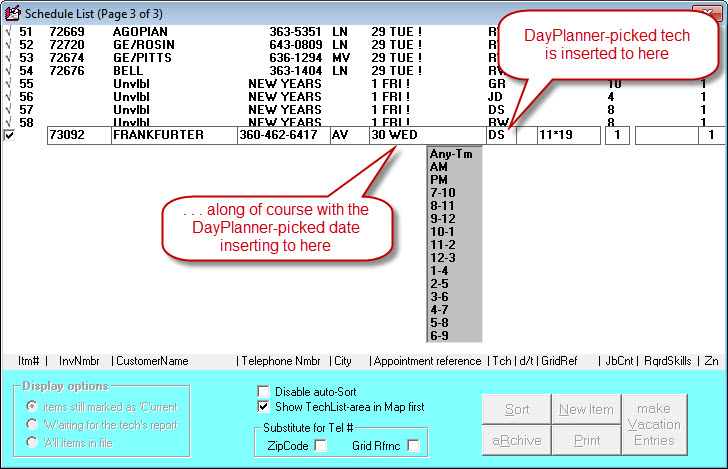The width and height of the screenshot is (728, 469).
Task: Enable the Disable auto-Sort checkbox
Action: pyautogui.click(x=263, y=392)
